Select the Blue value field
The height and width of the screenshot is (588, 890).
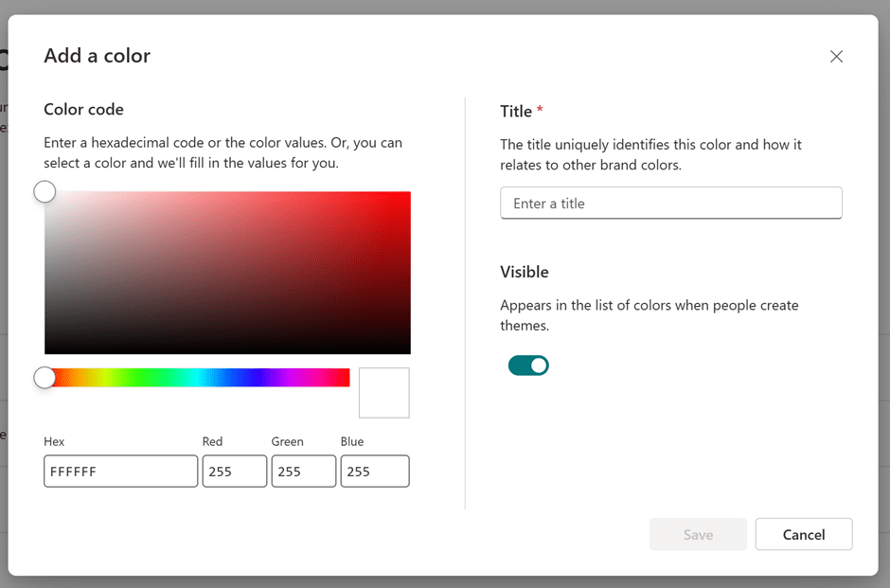click(x=374, y=471)
